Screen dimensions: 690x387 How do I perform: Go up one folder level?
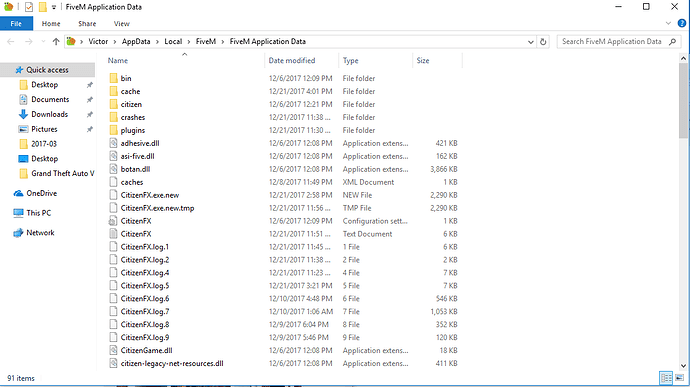56,41
